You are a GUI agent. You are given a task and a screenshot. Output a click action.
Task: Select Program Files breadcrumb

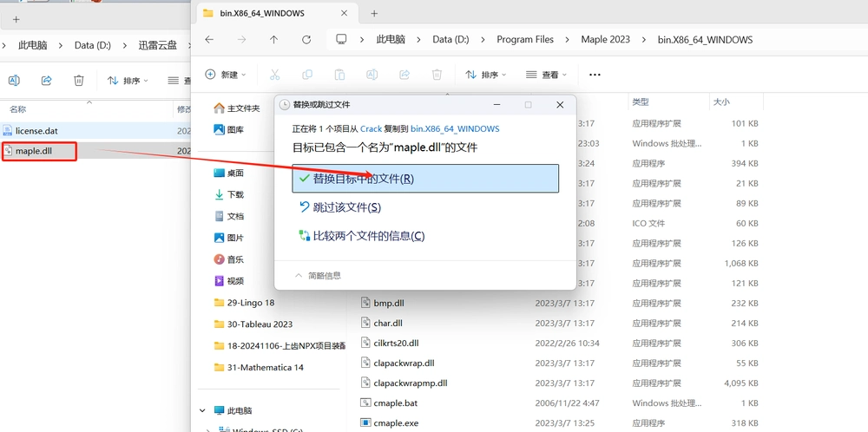click(525, 39)
